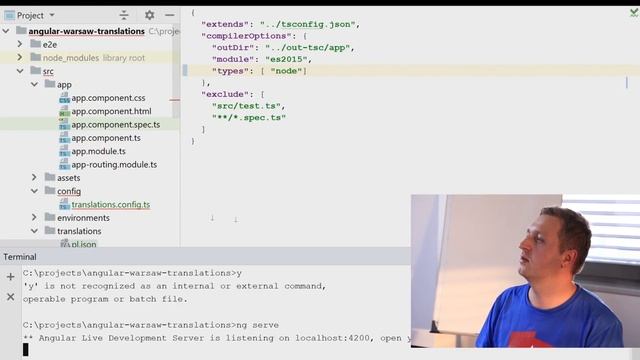
Task: Select app.module.ts file
Action: [x=98, y=151]
